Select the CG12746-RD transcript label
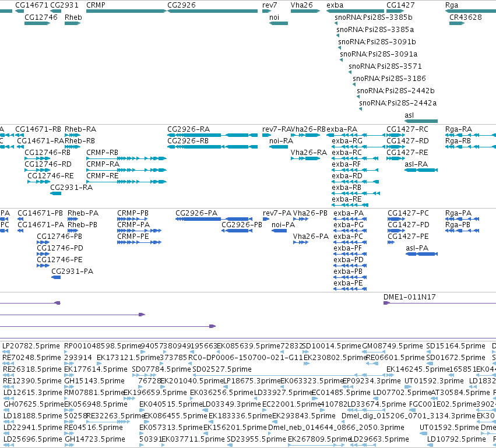Screen dimensions: 496x448 [x=48, y=164]
